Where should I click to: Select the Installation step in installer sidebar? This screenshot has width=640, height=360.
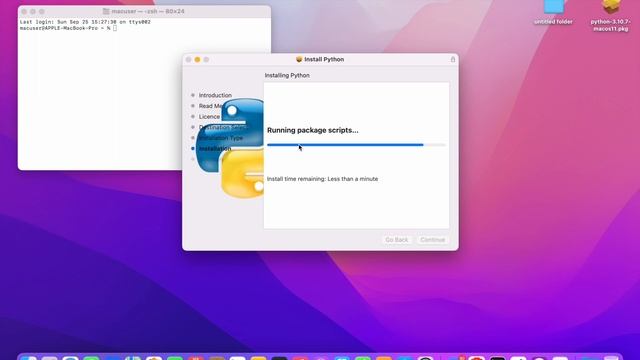[215, 149]
